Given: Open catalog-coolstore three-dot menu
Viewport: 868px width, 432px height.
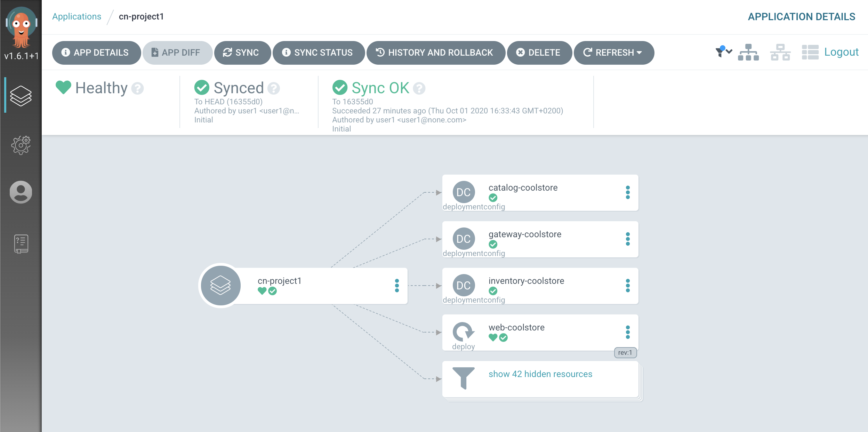Looking at the screenshot, I should [x=628, y=192].
